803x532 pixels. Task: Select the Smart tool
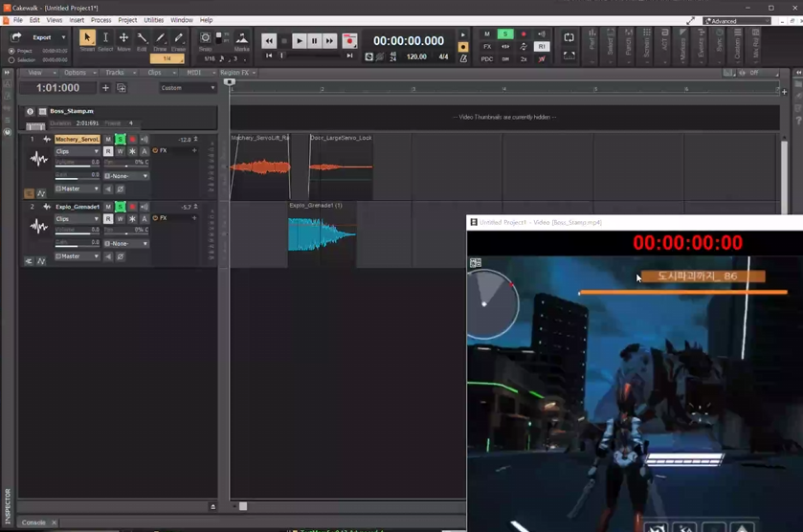[87, 38]
